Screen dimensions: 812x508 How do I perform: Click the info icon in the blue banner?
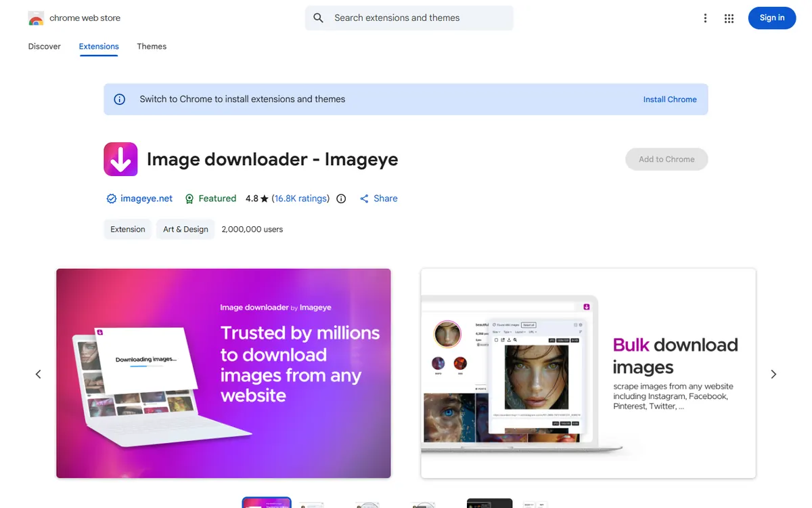coord(120,100)
